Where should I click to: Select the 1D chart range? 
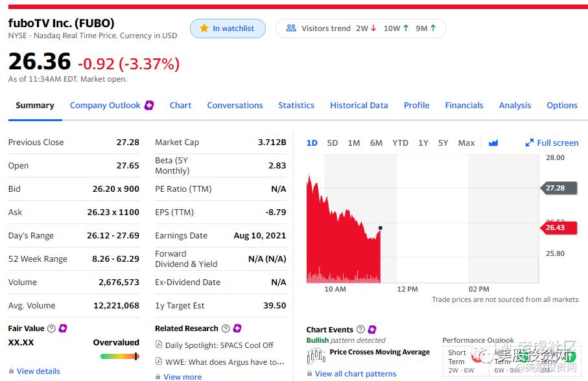click(312, 143)
